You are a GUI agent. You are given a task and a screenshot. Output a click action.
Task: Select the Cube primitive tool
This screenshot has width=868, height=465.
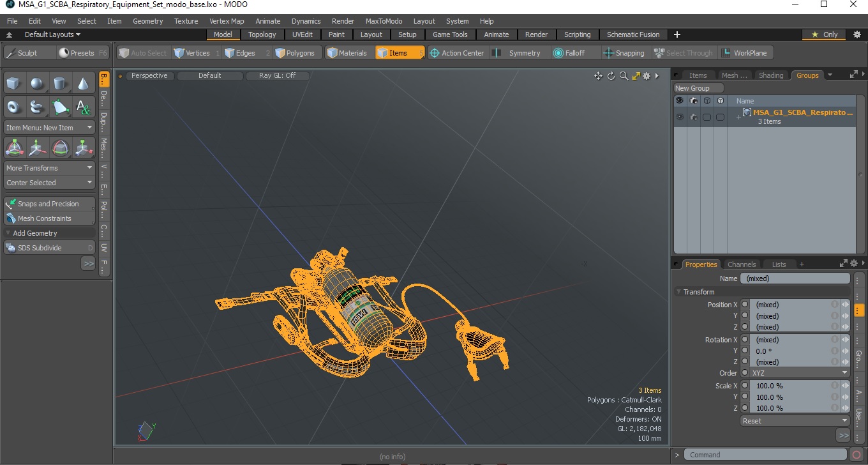coord(15,83)
